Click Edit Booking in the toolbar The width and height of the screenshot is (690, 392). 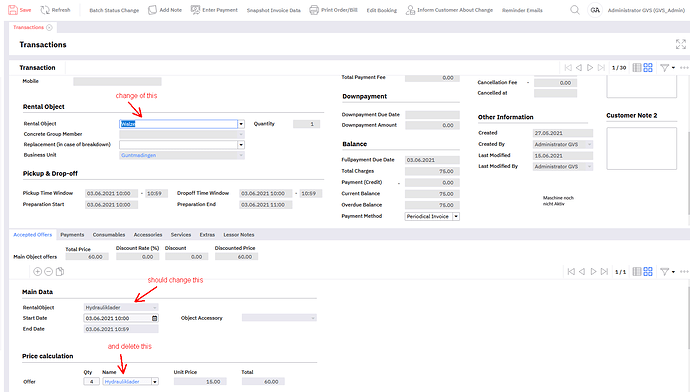tap(382, 10)
